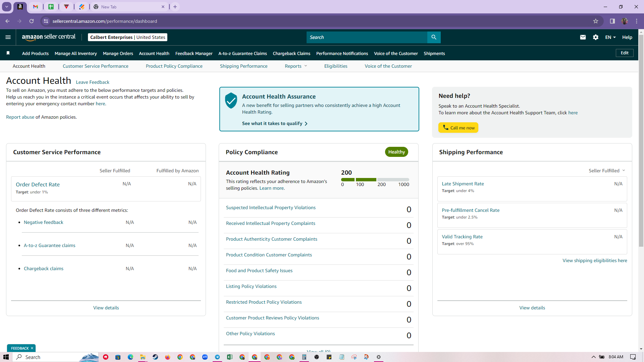Go to Manage Orders

pos(118,53)
